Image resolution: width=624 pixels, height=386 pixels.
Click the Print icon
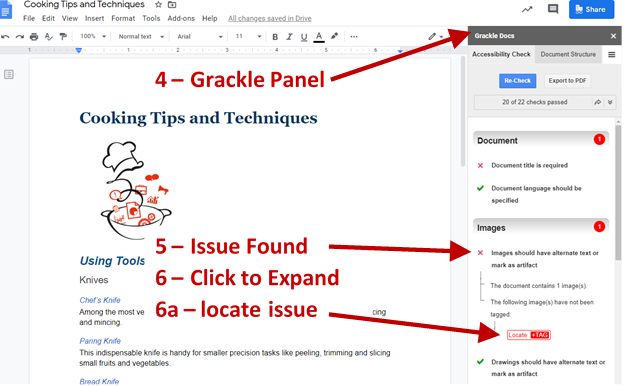point(34,37)
